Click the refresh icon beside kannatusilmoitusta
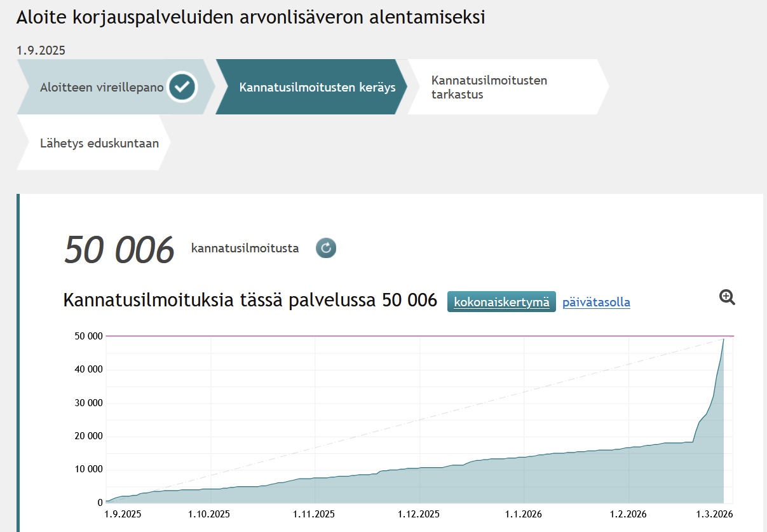Image resolution: width=767 pixels, height=532 pixels. [x=326, y=248]
